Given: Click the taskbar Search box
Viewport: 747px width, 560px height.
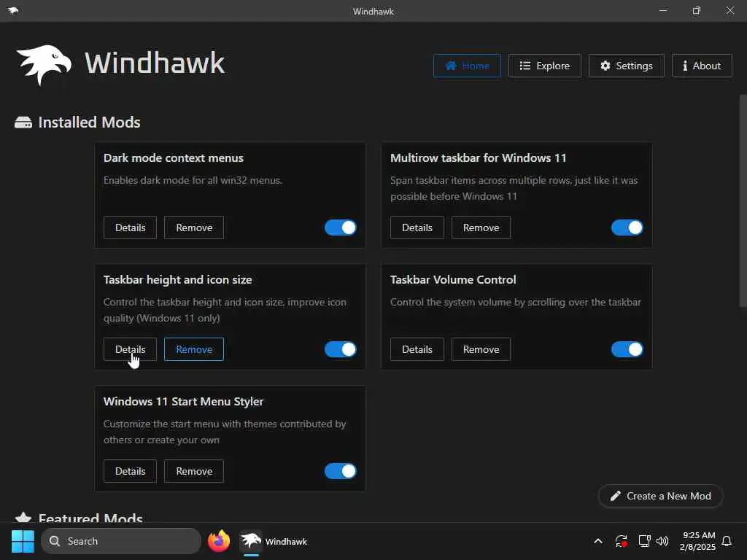Looking at the screenshot, I should tap(121, 542).
